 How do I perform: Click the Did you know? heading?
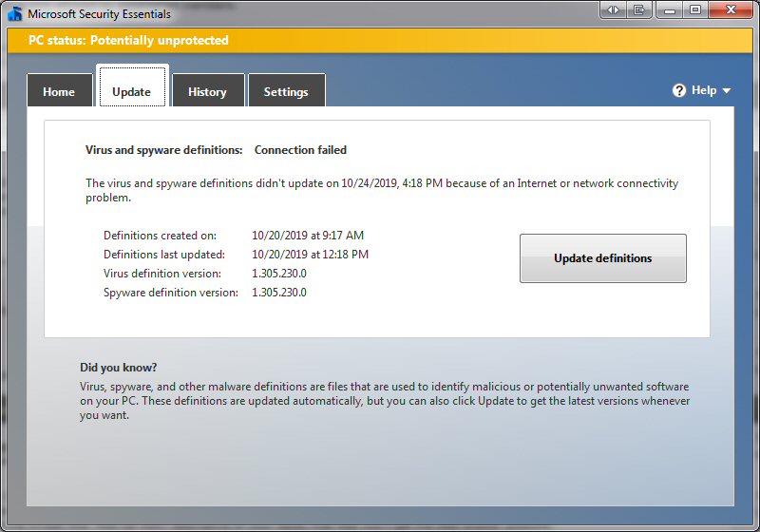pos(118,368)
